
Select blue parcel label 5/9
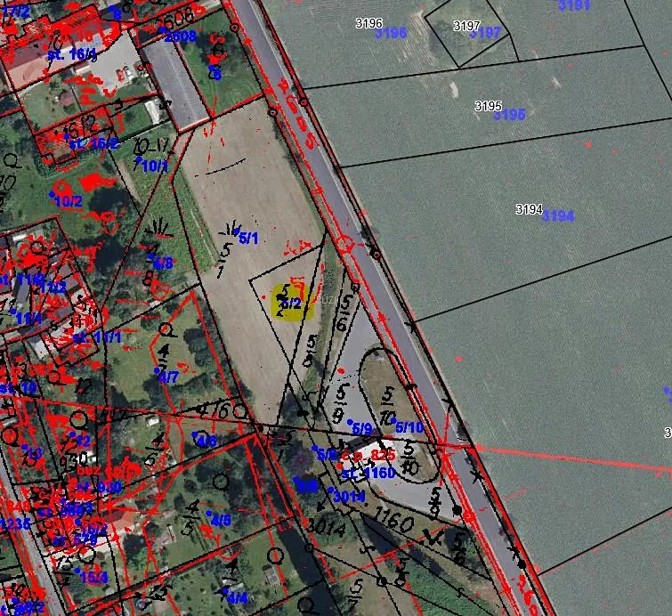361,429
